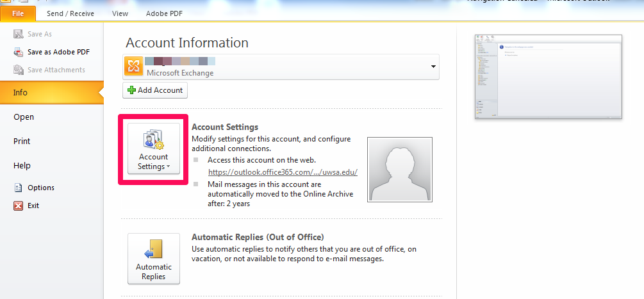
Task: Click the Automatic Replies button
Action: click(154, 259)
